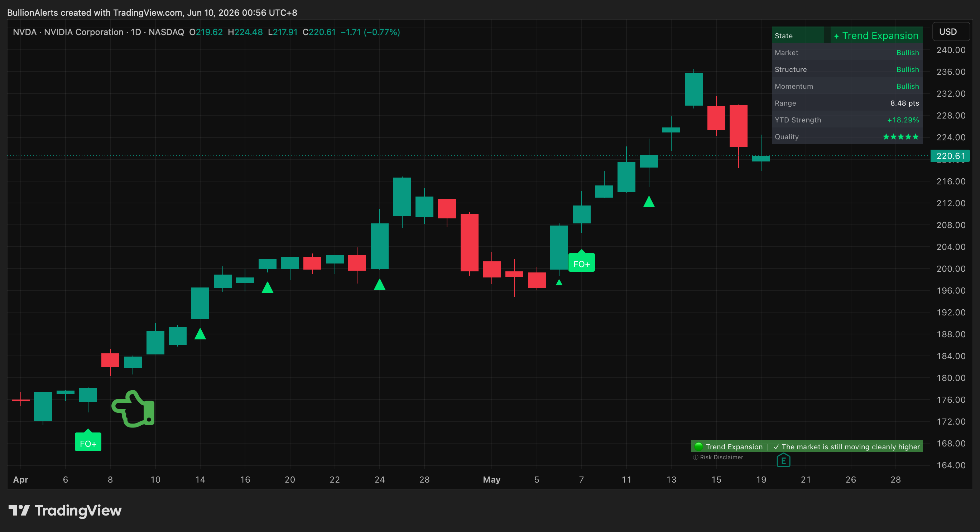The image size is (980, 532).
Task: Click the FO+ signal label near April 7
Action: [88, 441]
